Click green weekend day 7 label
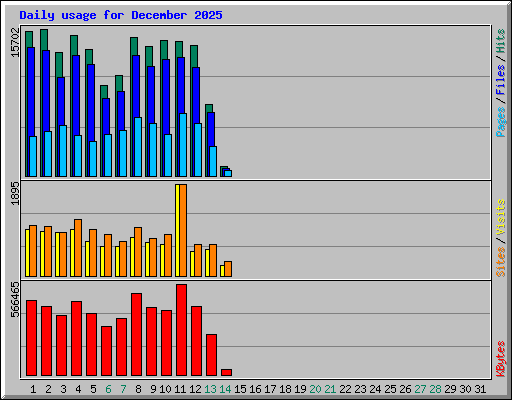Screen dimensions: 512x400 click(x=123, y=389)
